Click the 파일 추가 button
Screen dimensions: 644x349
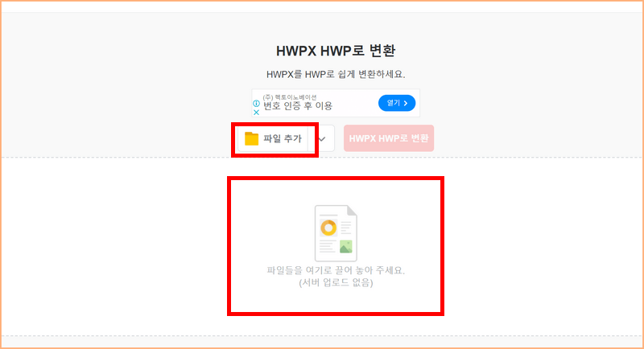273,138
